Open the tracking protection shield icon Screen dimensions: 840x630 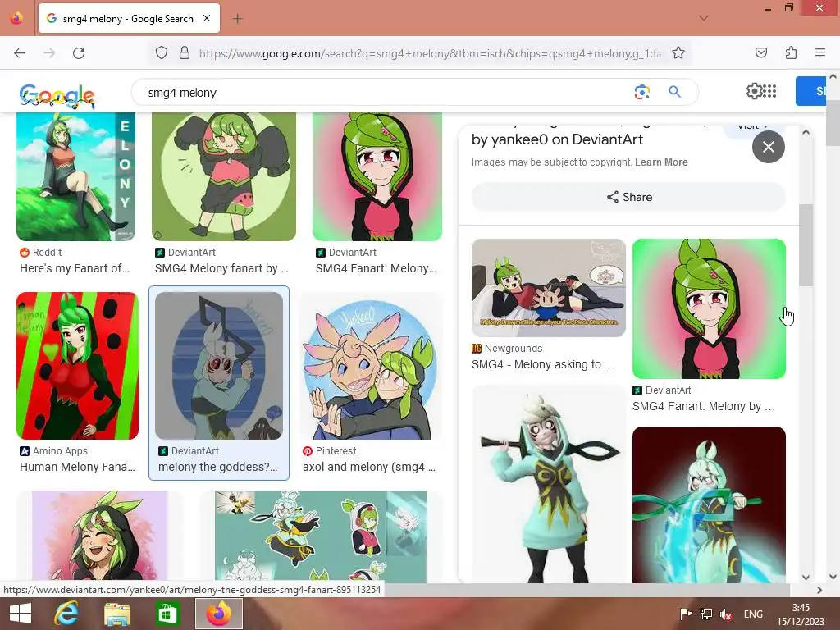[162, 53]
